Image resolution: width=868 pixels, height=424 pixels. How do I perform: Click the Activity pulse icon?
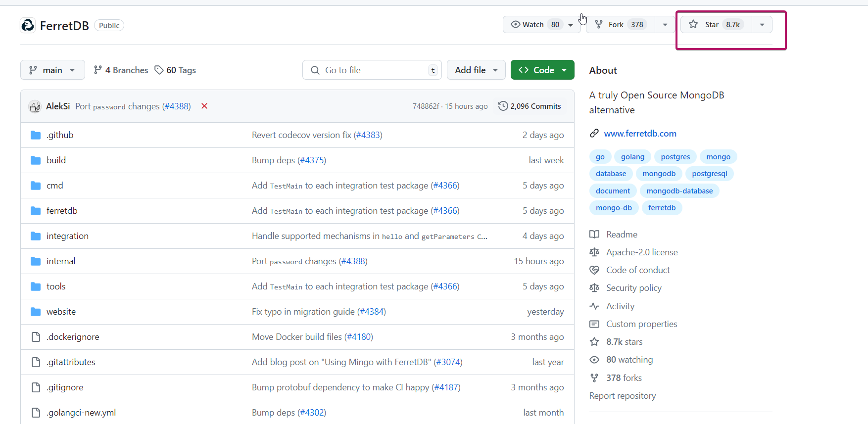(594, 306)
